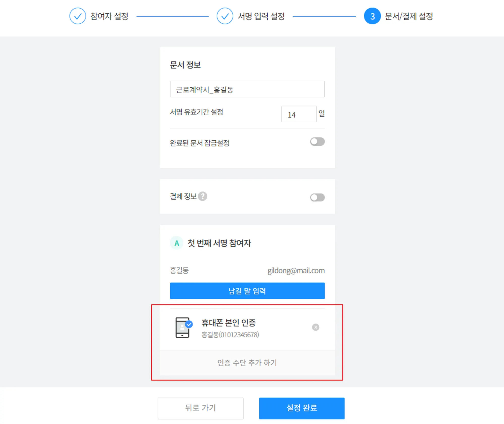
Task: Click the step 3 circle icon
Action: coord(372,16)
